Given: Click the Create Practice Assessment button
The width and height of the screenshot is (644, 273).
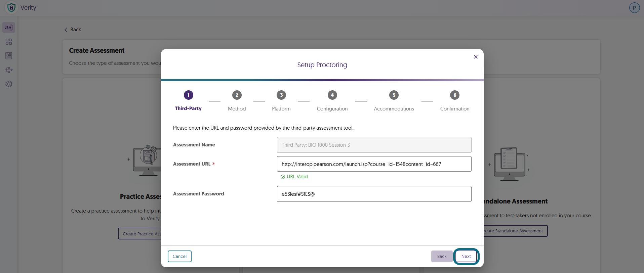Looking at the screenshot, I should (x=140, y=234).
